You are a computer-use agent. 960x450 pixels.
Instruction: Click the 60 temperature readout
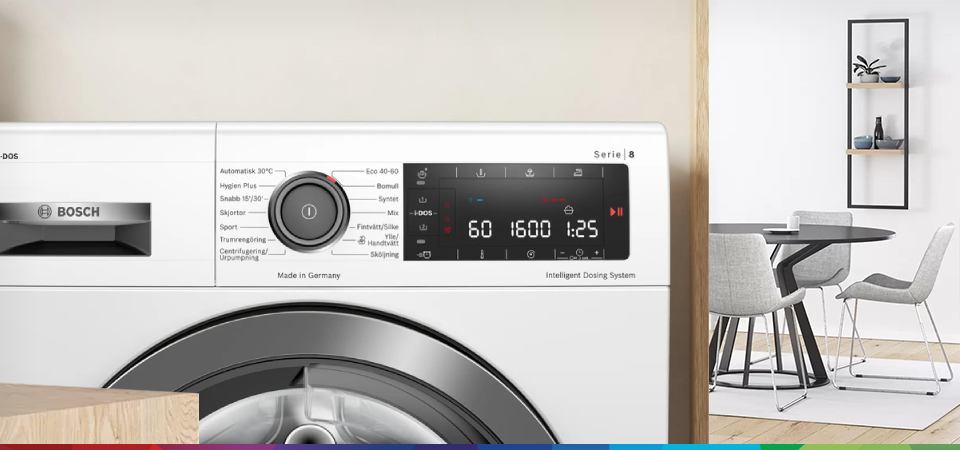(480, 229)
